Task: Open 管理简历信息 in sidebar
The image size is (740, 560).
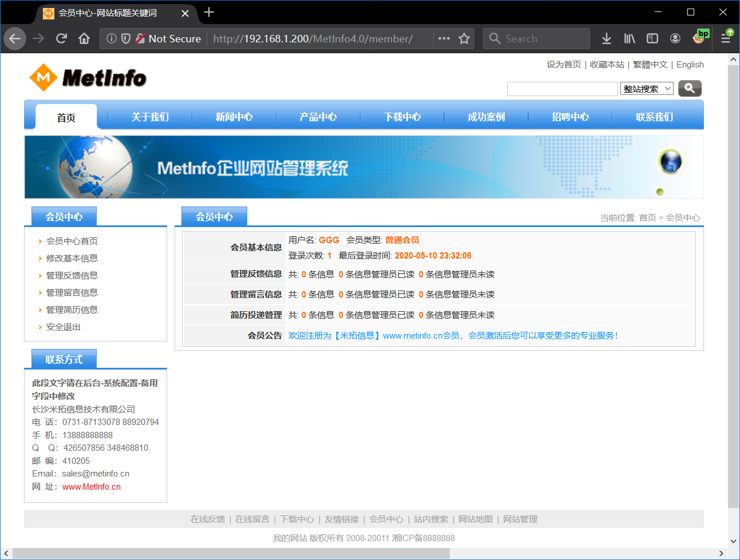Action: (x=72, y=309)
